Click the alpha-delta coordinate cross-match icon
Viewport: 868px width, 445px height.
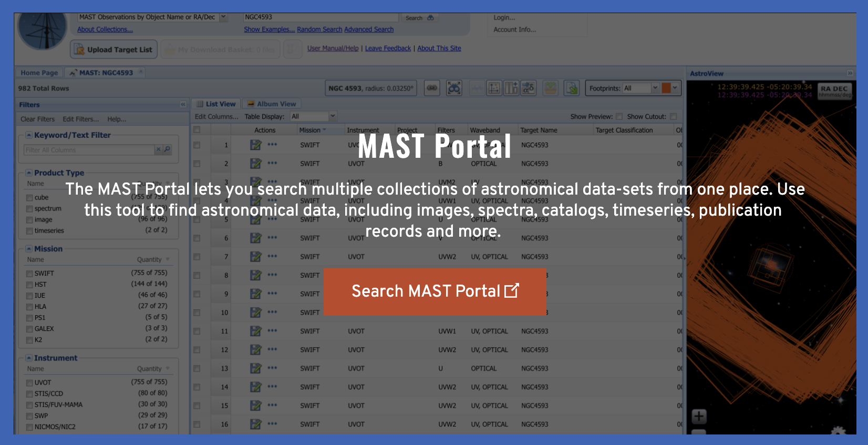[x=529, y=88]
